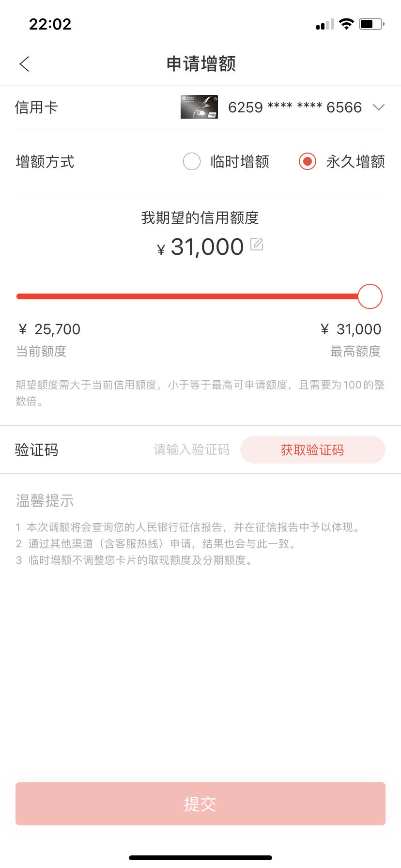Tap the 临时增额 option label
401x868 pixels.
click(x=240, y=161)
